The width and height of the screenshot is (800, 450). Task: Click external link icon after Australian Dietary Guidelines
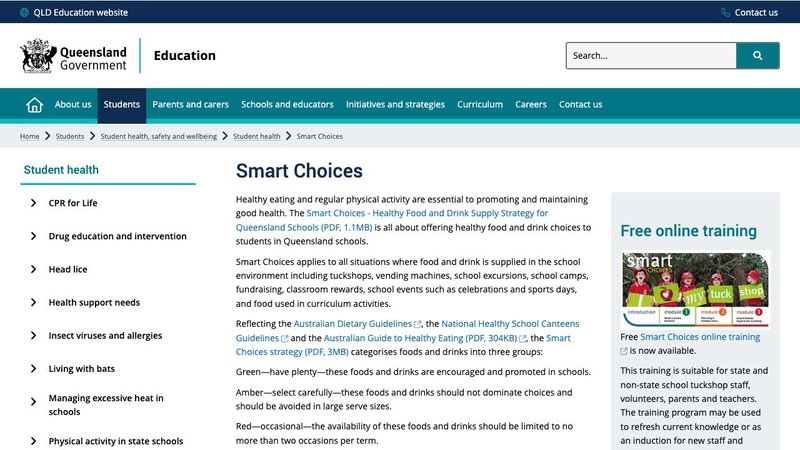click(x=418, y=325)
